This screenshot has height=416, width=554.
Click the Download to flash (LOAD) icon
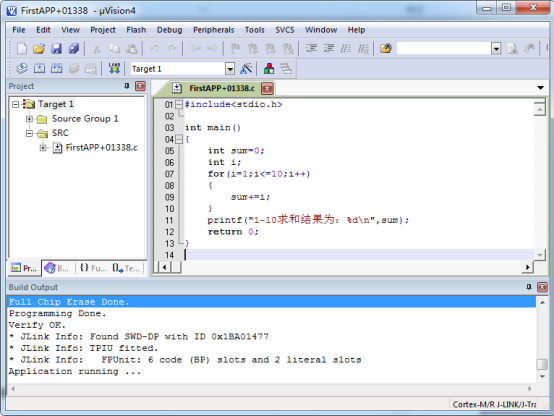[x=114, y=68]
